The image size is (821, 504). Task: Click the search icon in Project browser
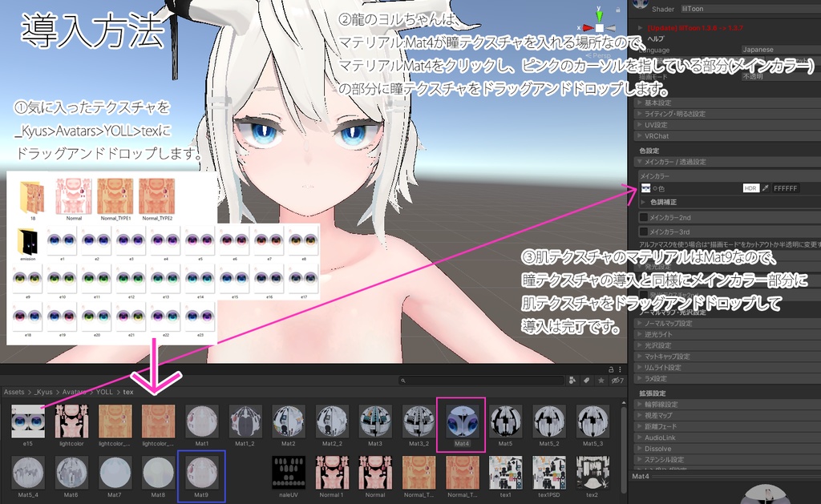pos(403,378)
